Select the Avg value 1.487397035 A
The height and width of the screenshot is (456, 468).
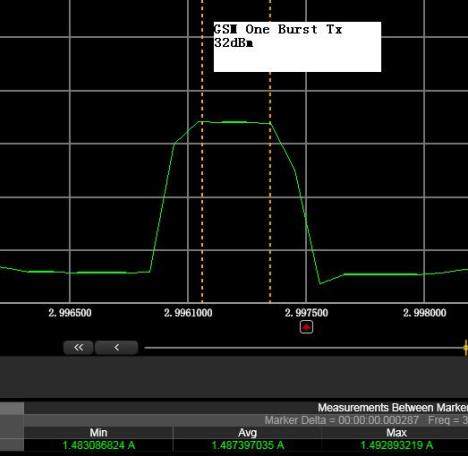coord(248,445)
